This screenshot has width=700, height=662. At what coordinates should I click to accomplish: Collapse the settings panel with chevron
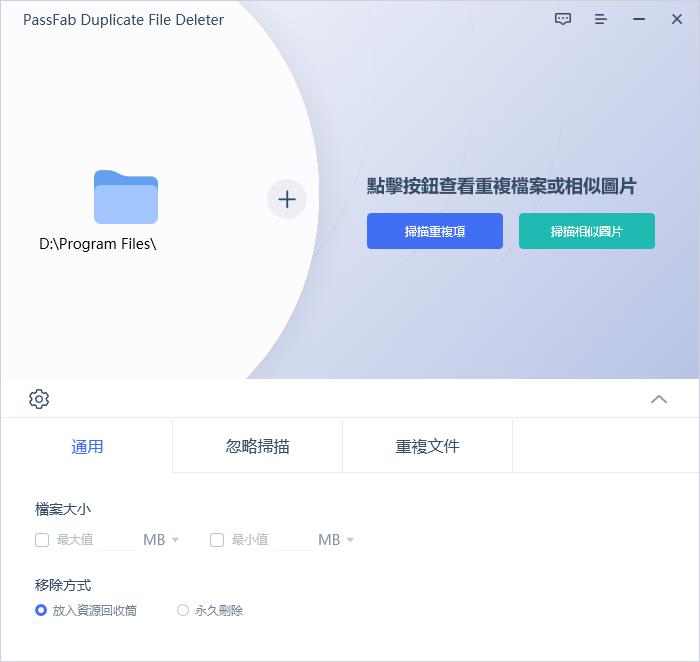pyautogui.click(x=659, y=399)
